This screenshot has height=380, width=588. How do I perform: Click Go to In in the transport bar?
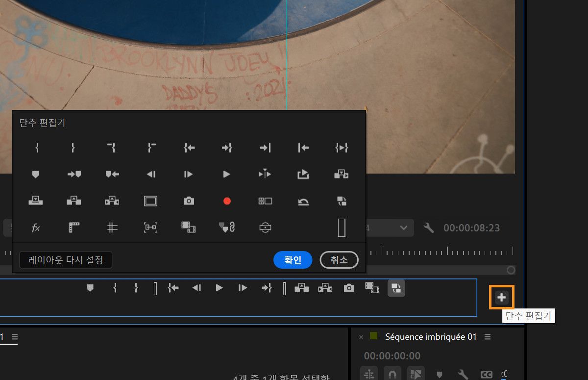point(173,288)
